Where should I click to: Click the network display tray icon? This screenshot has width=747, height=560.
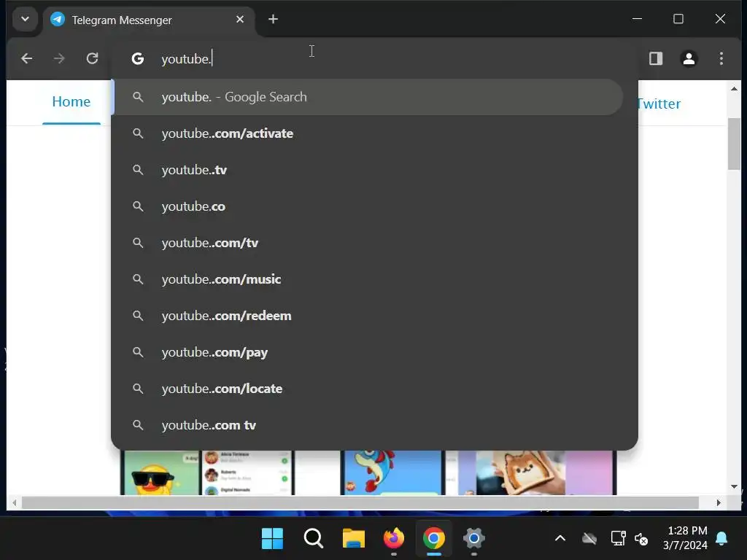618,539
